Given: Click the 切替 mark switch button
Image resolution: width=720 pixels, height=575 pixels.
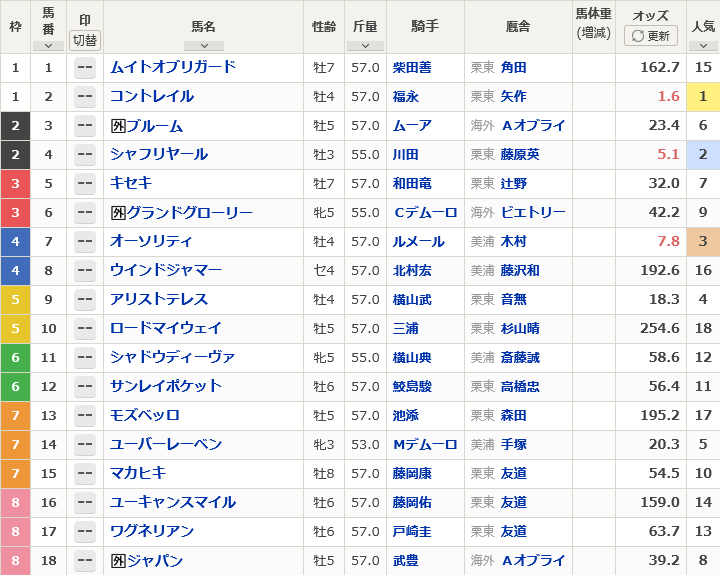Looking at the screenshot, I should coord(85,40).
